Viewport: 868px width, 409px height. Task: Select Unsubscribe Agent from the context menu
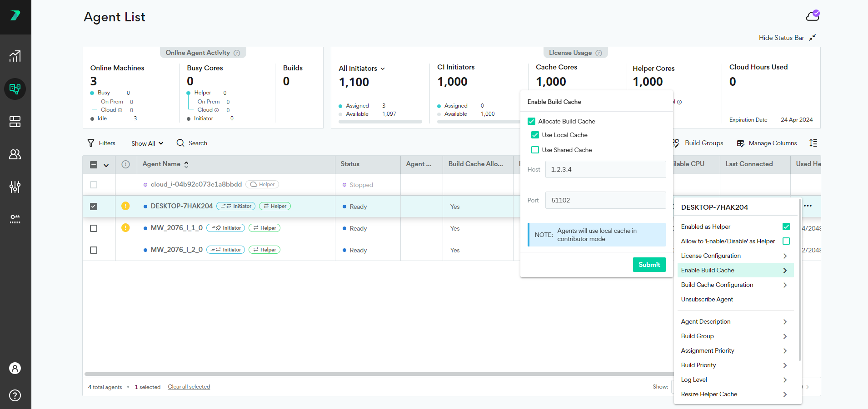click(707, 299)
